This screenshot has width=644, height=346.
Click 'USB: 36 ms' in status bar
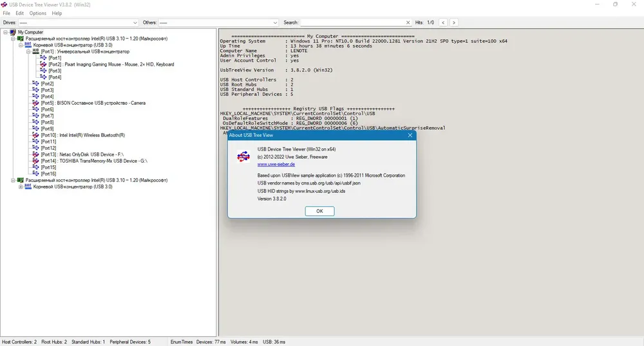274,342
